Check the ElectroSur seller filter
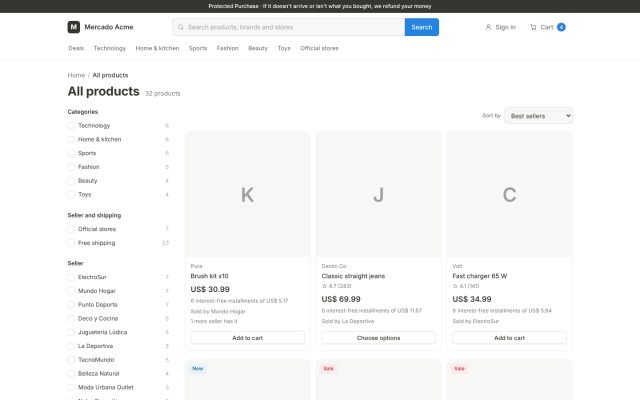Screen dimensions: 640x400 [71, 277]
